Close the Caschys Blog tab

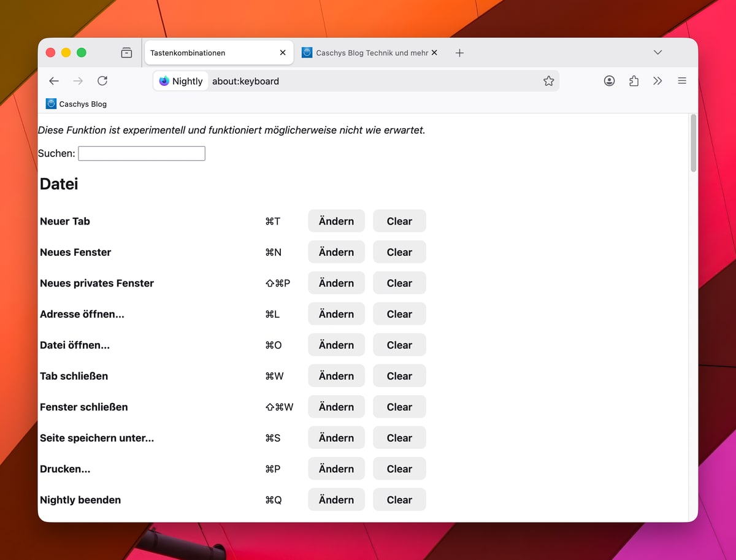[434, 53]
